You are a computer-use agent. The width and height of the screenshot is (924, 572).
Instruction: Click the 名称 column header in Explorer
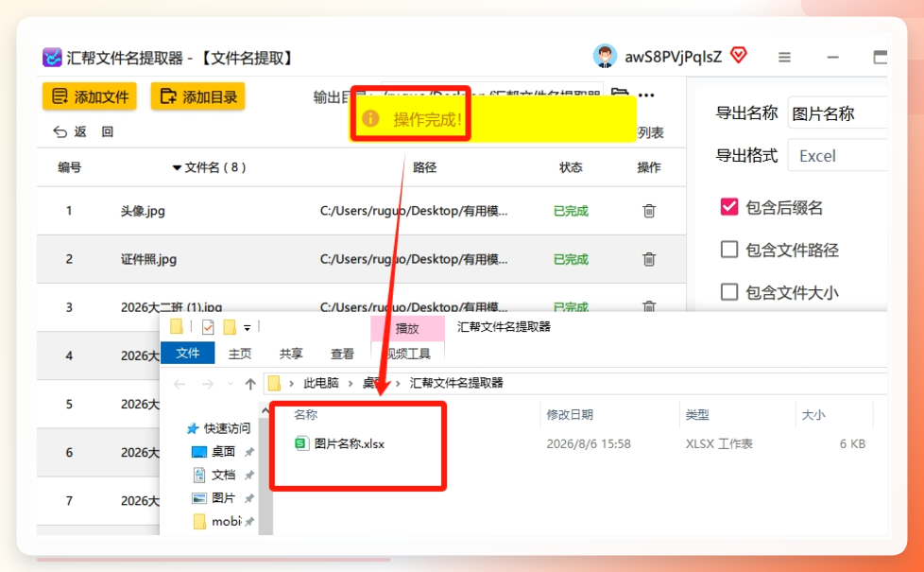[x=306, y=414]
